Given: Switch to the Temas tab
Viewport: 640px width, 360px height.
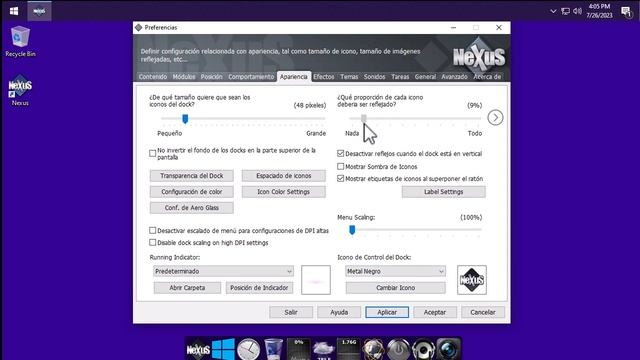Looking at the screenshot, I should (x=349, y=77).
